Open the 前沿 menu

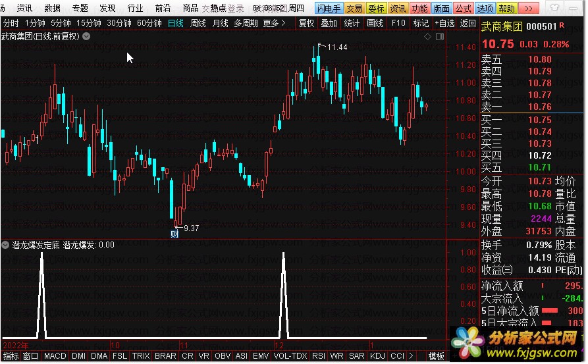163,8
